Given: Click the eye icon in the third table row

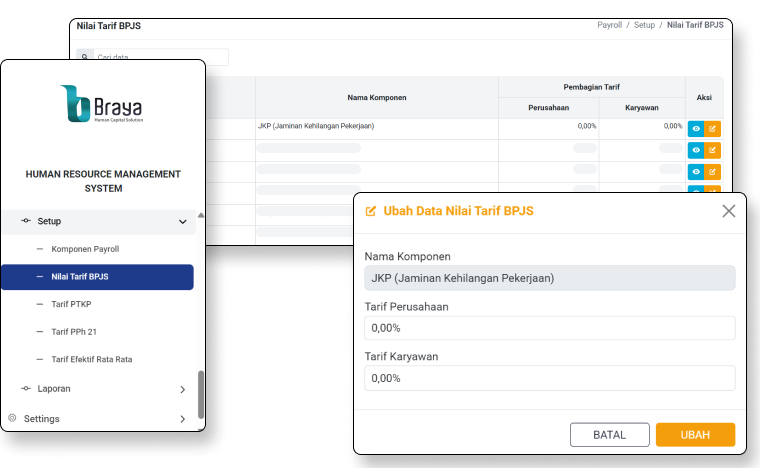Looking at the screenshot, I should [x=696, y=172].
